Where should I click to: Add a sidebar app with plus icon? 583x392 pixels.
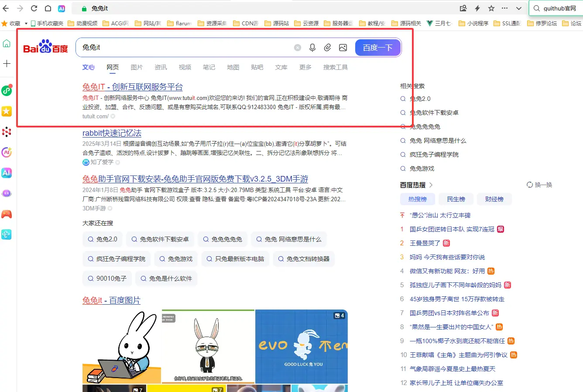(7, 64)
